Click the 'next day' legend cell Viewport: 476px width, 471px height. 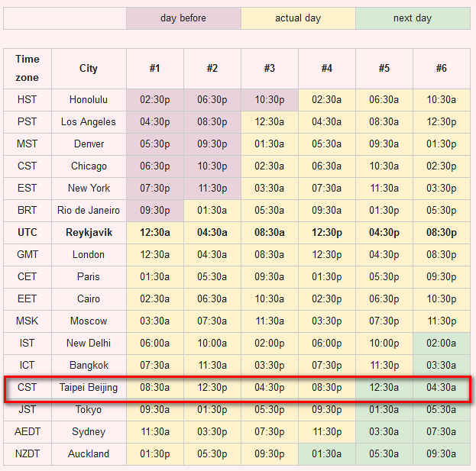point(413,18)
